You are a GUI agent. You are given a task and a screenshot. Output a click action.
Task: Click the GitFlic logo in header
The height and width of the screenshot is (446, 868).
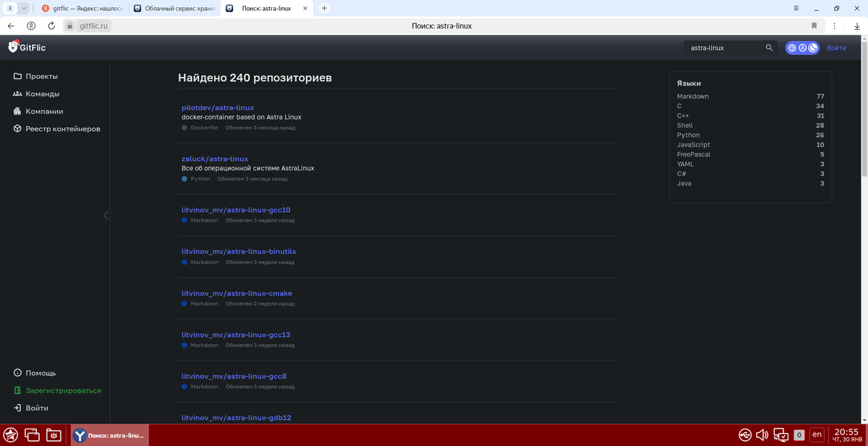(27, 48)
